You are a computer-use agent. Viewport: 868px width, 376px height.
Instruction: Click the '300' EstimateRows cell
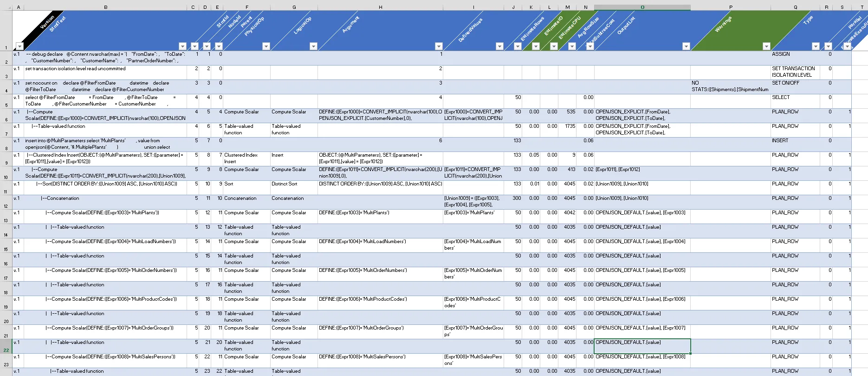point(513,202)
